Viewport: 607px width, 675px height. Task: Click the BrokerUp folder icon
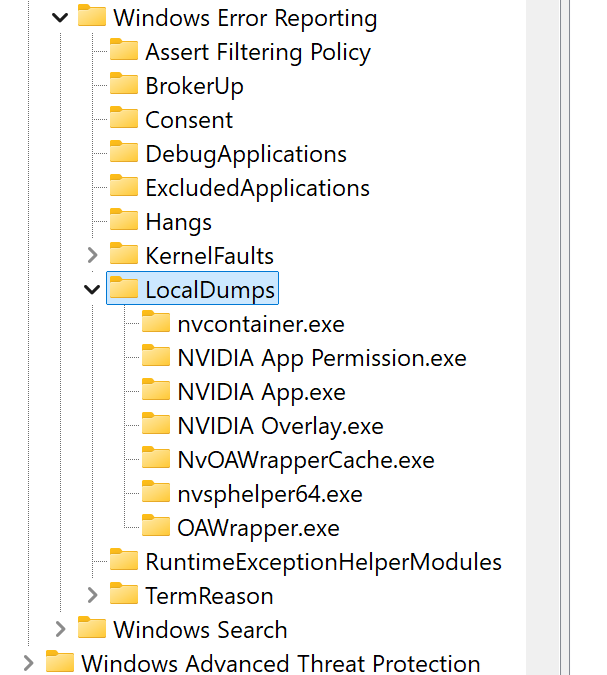(x=124, y=84)
